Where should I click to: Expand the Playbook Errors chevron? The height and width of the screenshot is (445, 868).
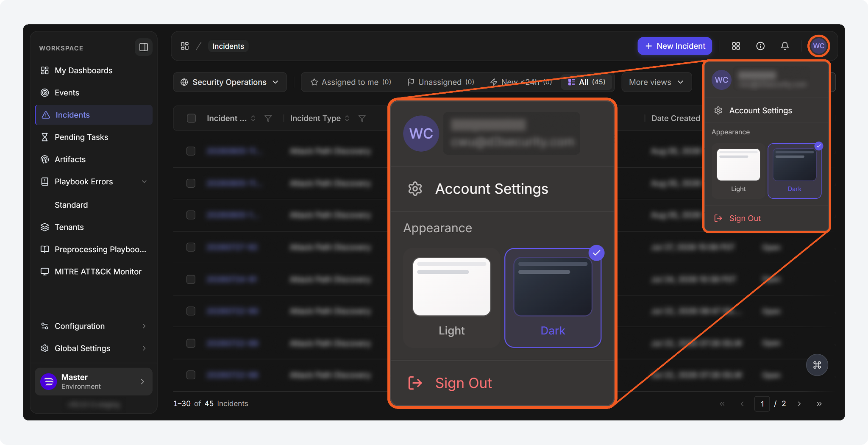click(144, 181)
